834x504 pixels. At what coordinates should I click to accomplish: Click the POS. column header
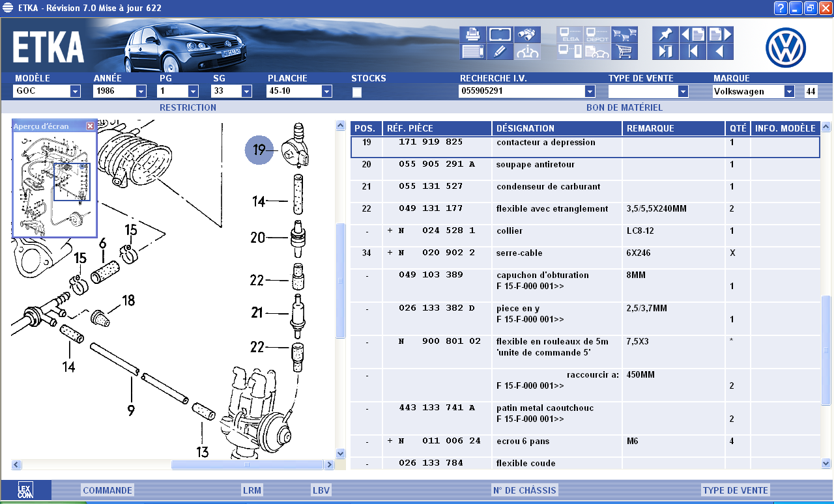367,128
